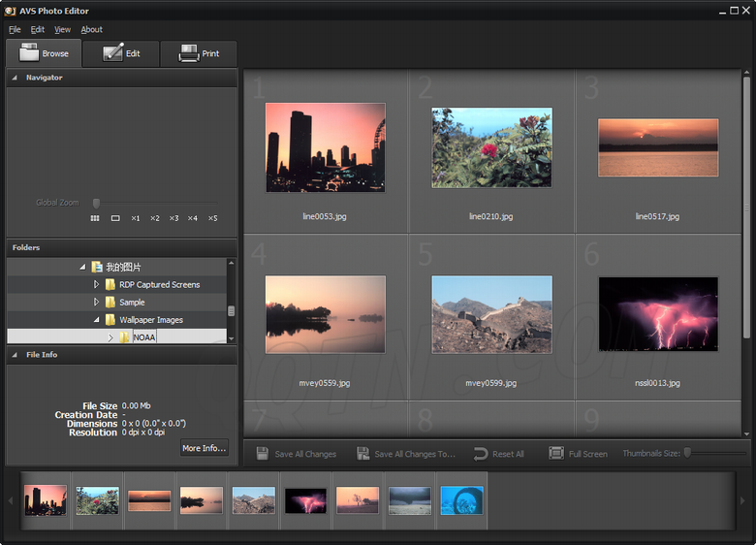Set navigator zoom to ×2
This screenshot has width=756, height=545.
[x=155, y=218]
